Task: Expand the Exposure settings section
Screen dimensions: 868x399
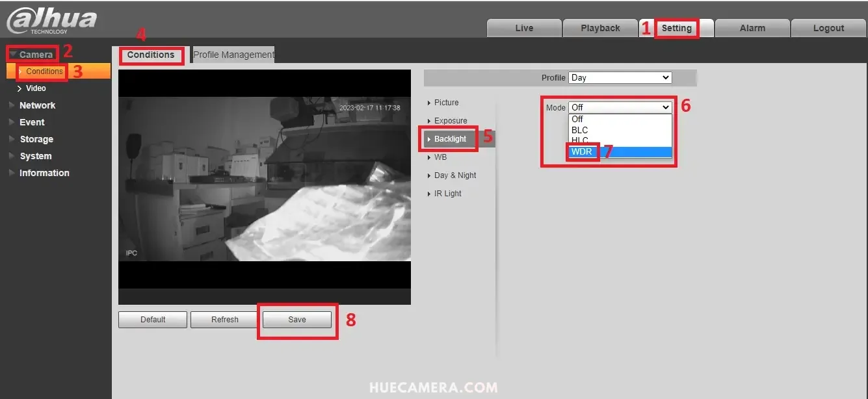Action: (x=451, y=120)
